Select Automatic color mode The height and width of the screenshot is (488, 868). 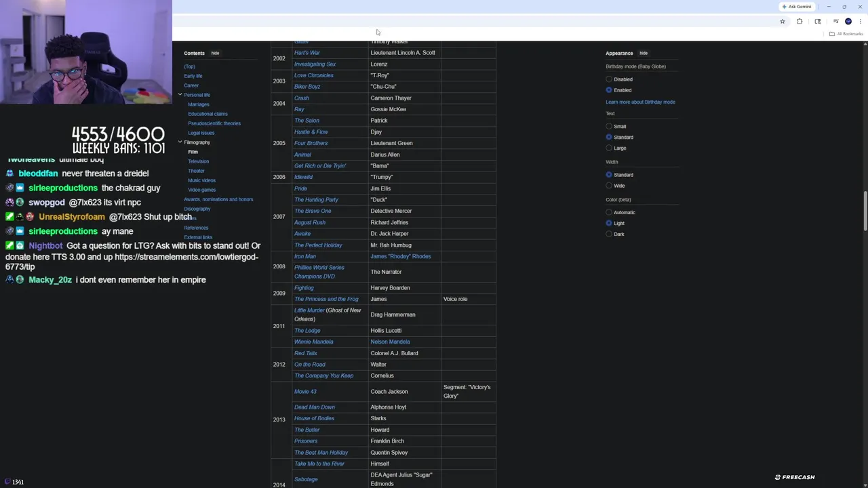pos(609,213)
